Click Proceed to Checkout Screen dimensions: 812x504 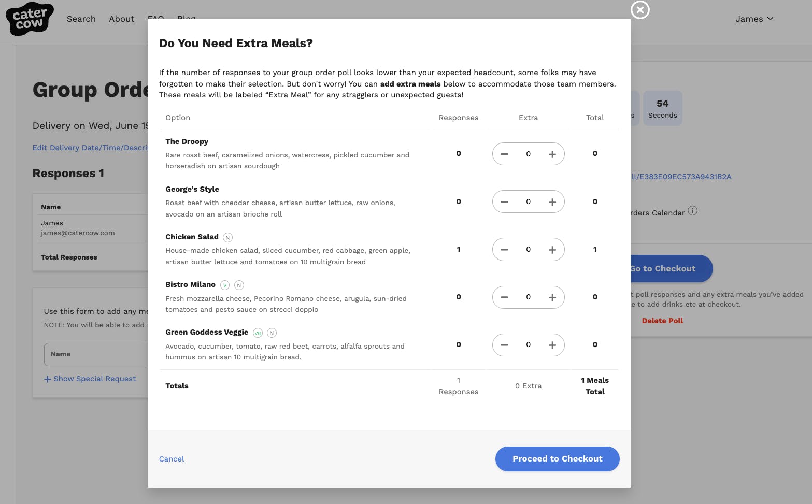click(x=557, y=459)
